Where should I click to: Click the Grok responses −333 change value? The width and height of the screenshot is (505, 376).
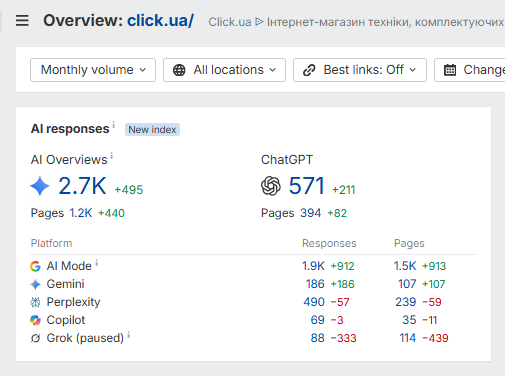344,338
